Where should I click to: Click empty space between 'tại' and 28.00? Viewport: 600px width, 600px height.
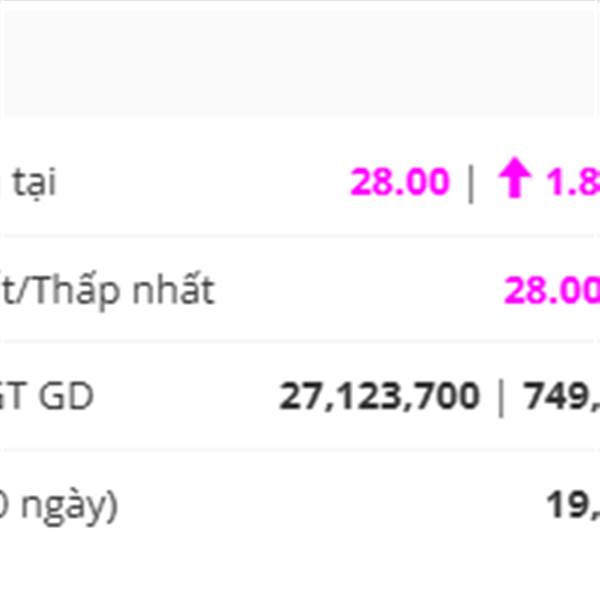200,184
